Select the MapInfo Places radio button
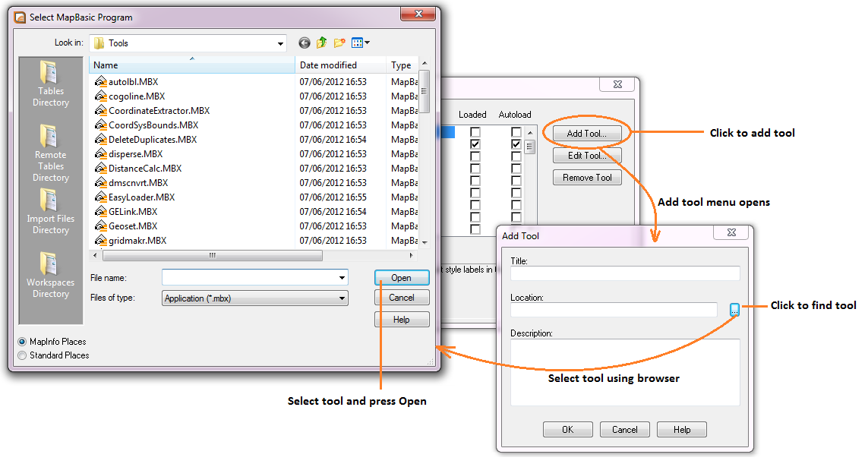 pyautogui.click(x=22, y=342)
